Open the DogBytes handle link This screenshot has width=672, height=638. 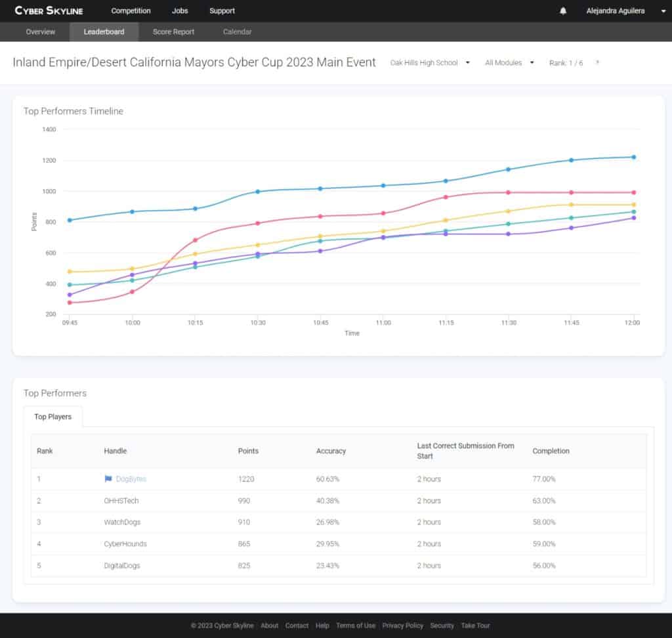[x=131, y=479]
